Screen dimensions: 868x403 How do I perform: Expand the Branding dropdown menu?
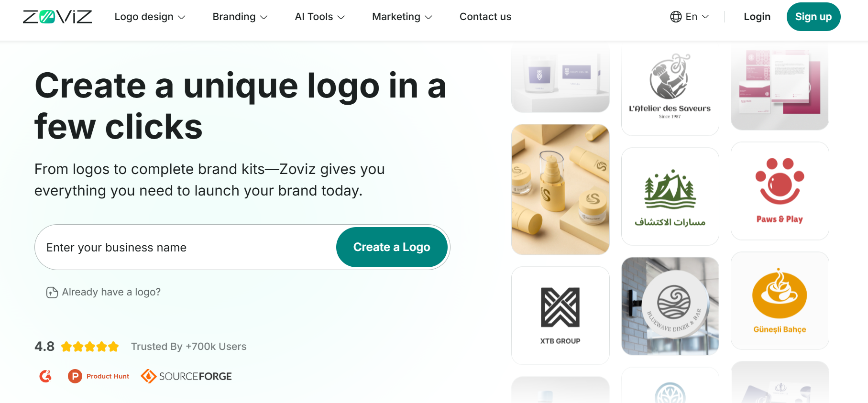[x=240, y=17]
